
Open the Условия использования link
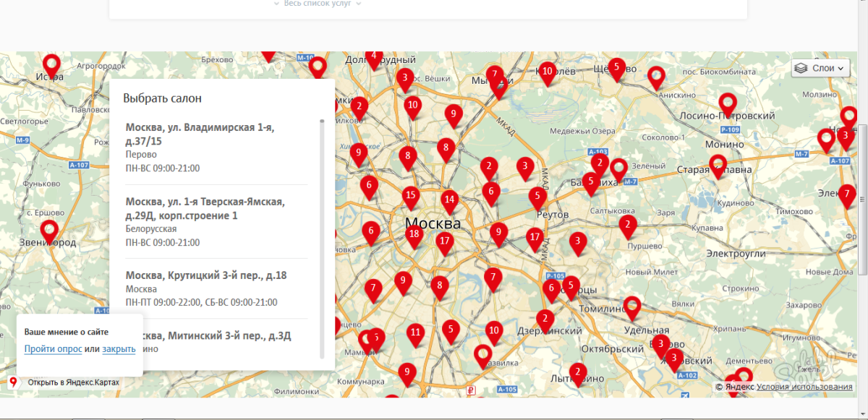[x=813, y=387]
